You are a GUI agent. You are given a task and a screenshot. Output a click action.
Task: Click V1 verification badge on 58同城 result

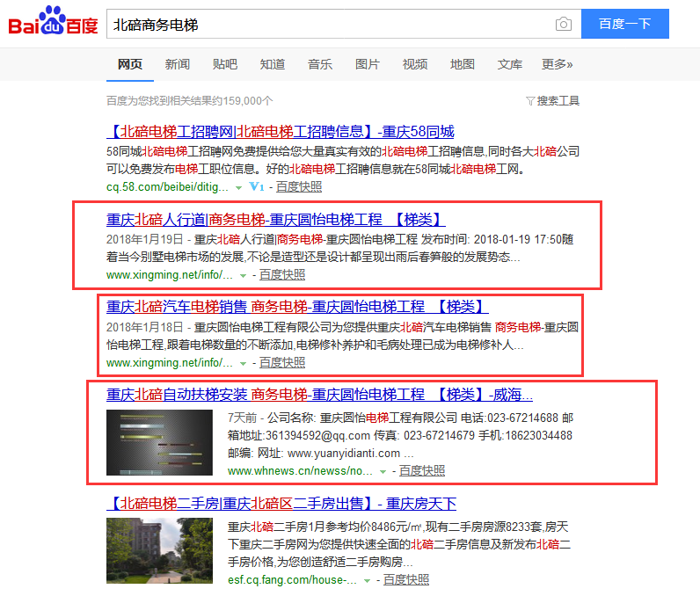coord(257,186)
